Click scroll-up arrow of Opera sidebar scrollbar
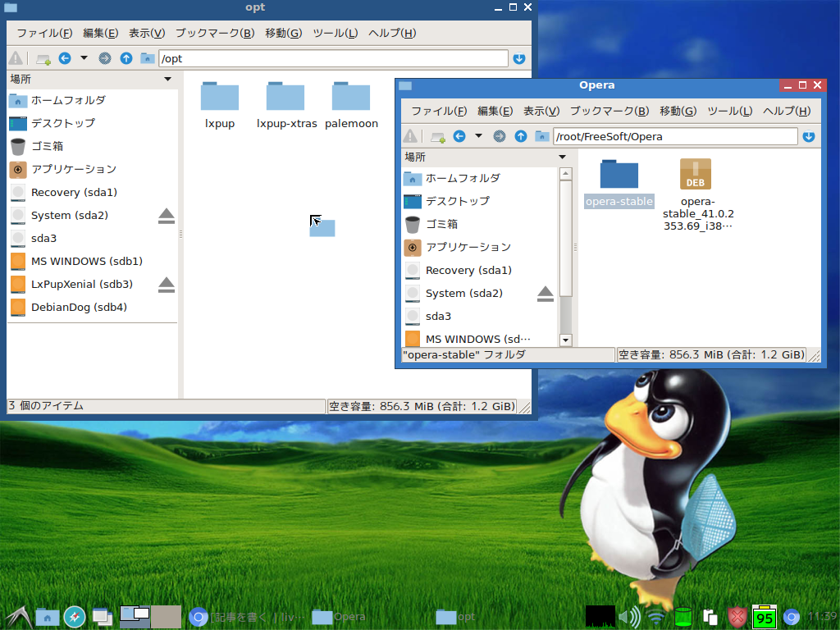 click(565, 174)
